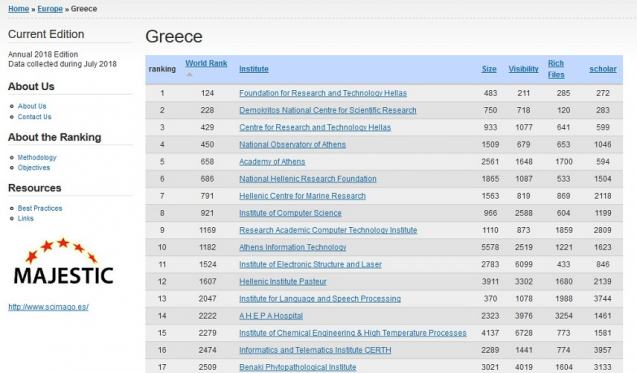Click the Majestic logo image
Viewport: 637px width, 373px height.
(x=63, y=261)
